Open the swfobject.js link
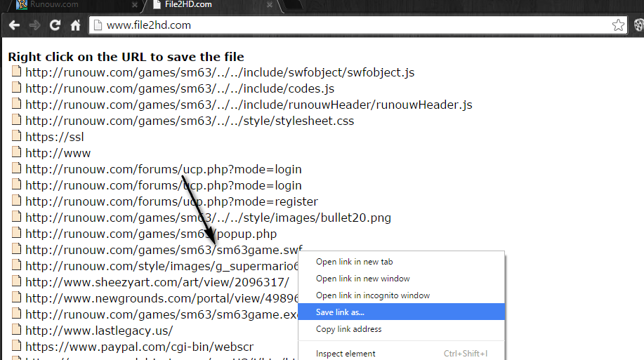 (x=220, y=73)
